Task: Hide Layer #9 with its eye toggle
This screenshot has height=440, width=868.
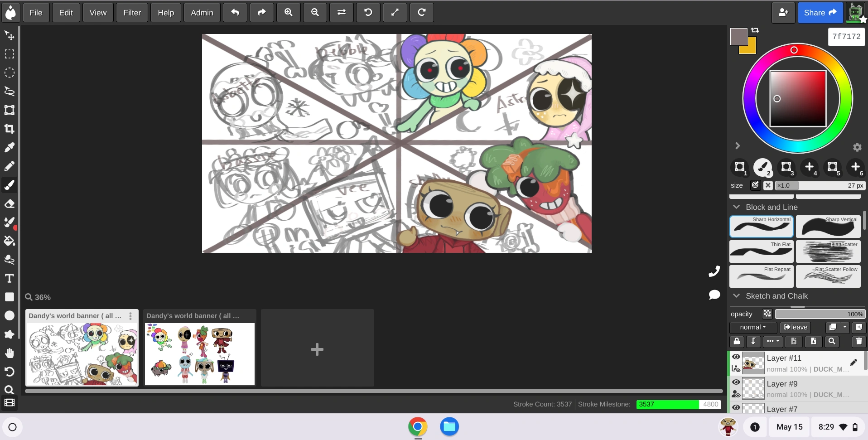Action: tap(736, 382)
